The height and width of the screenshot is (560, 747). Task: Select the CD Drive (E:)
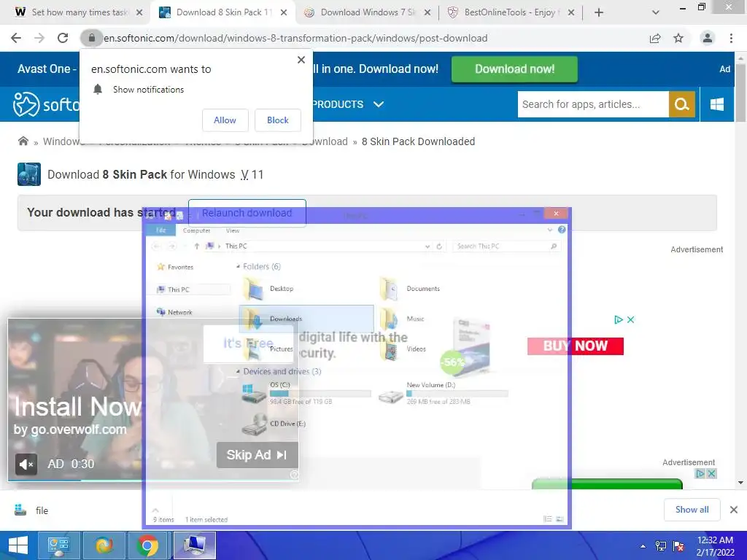pos(274,424)
